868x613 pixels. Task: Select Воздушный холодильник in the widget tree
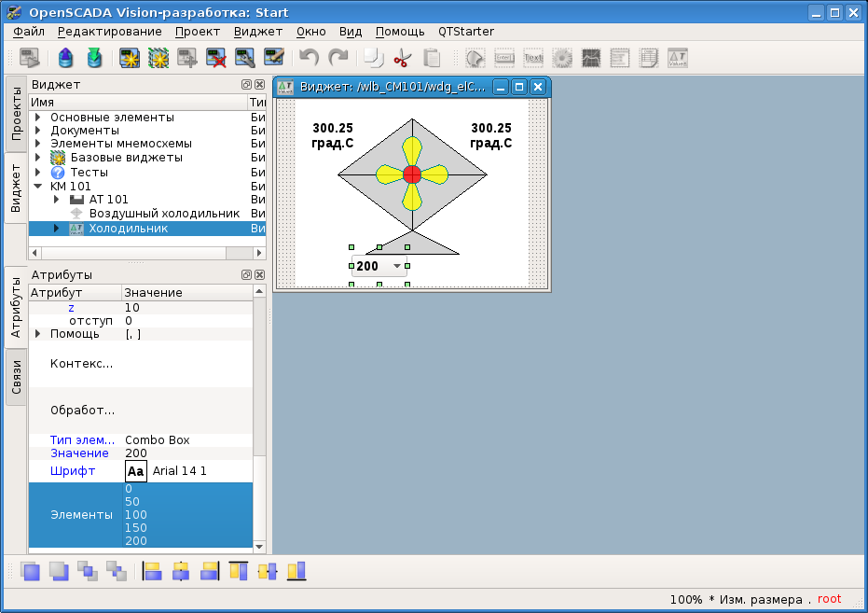tap(164, 214)
